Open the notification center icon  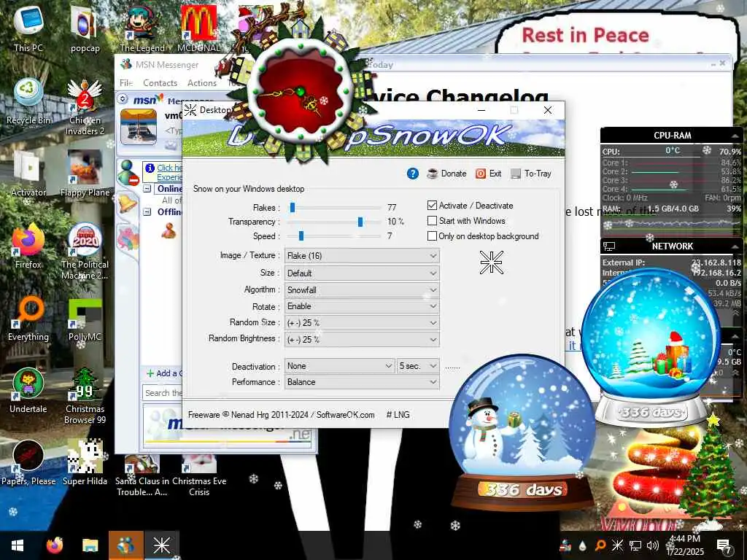[x=724, y=545]
